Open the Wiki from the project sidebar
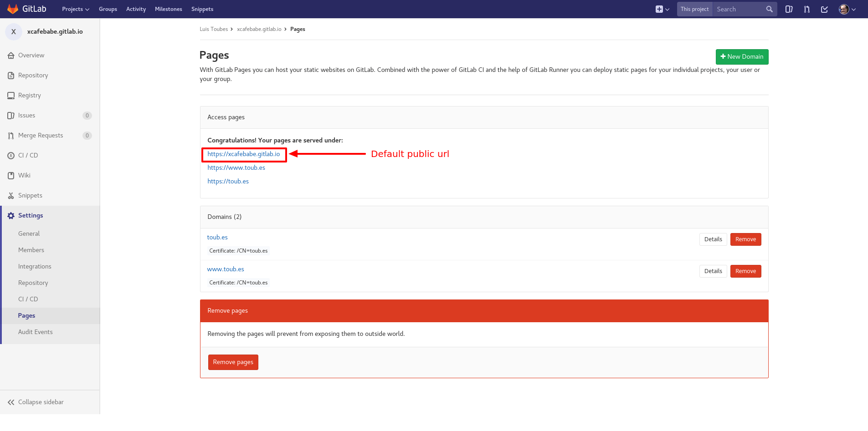 coord(11,175)
